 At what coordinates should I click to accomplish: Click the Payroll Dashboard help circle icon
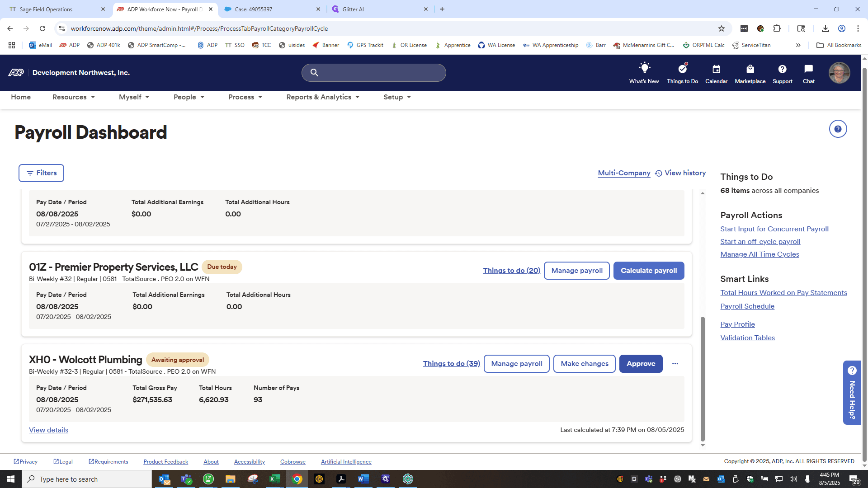838,129
